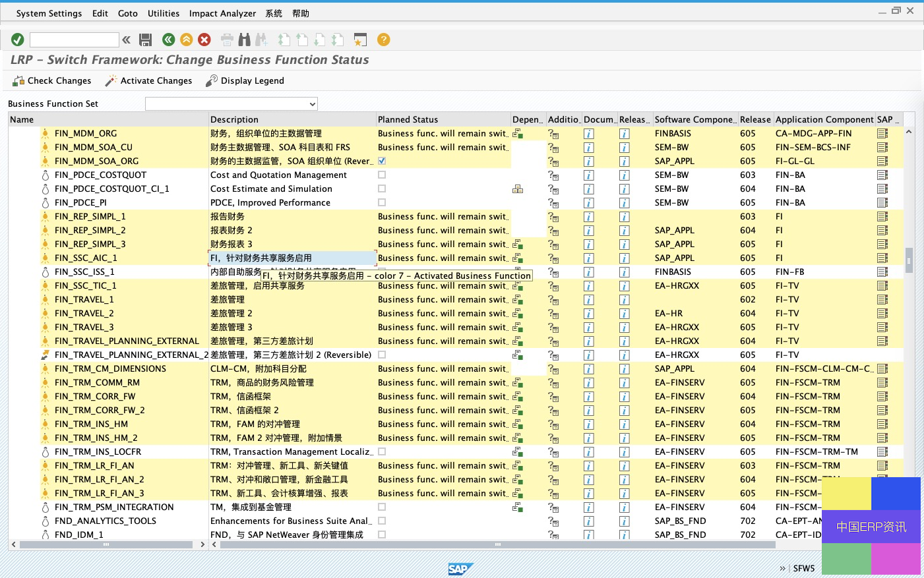The height and width of the screenshot is (578, 924).
Task: Open dependencies icon for FIN_PDCE_COSTQUOT_CI_1
Action: click(518, 188)
